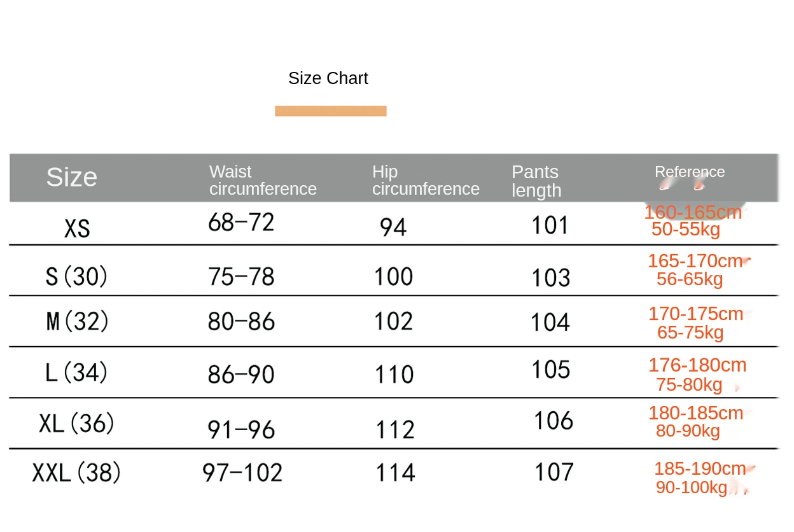Click the 97–102 waist value
The image size is (794, 532).
coord(242,473)
